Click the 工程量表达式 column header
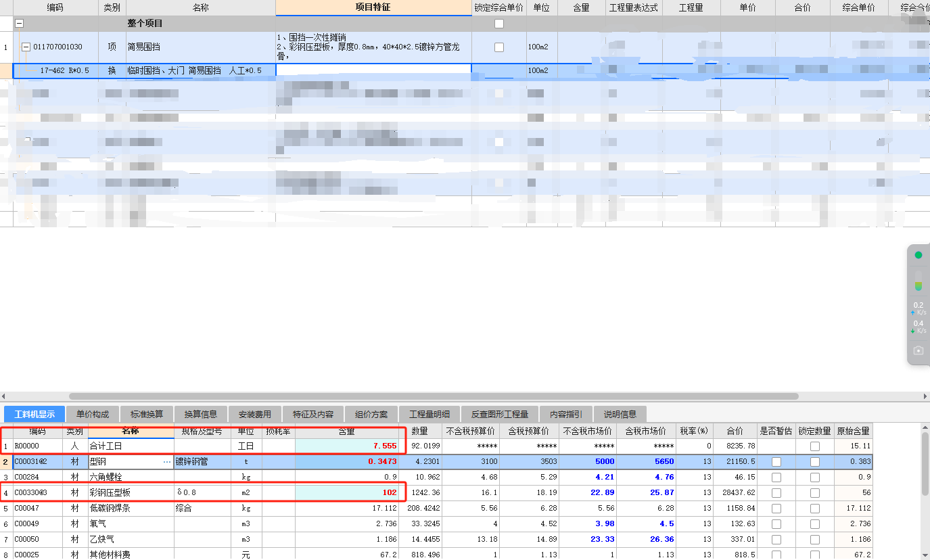 coord(634,7)
